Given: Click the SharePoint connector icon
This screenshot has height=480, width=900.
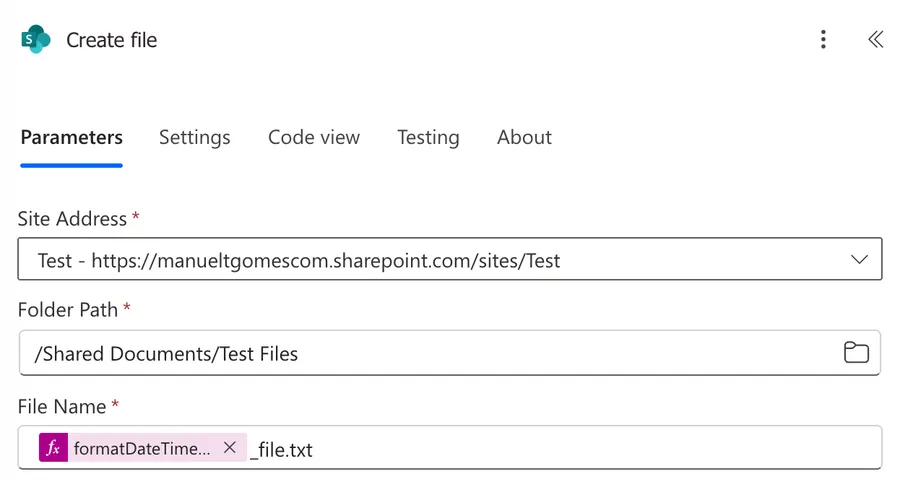Looking at the screenshot, I should click(35, 40).
